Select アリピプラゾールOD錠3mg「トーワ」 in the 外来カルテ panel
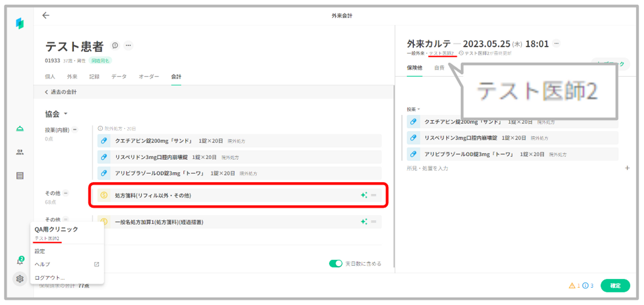Image resolution: width=644 pixels, height=305 pixels. pyautogui.click(x=513, y=154)
